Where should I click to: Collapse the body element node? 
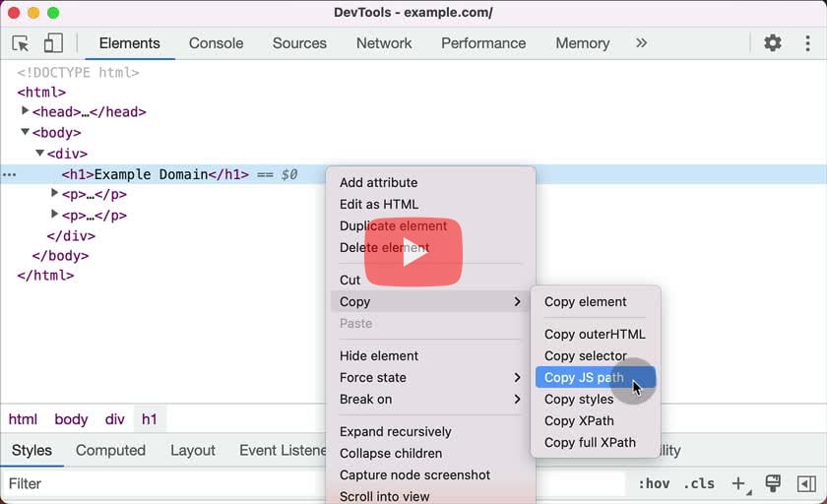tap(25, 131)
